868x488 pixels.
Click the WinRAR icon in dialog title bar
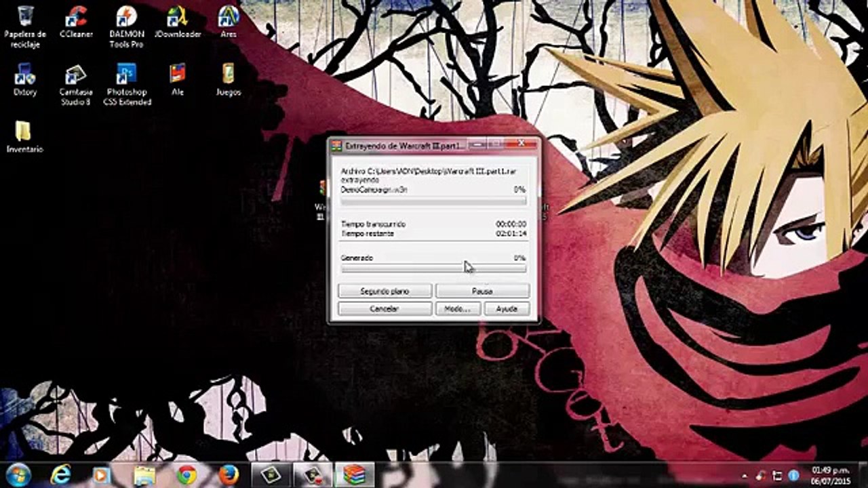pyautogui.click(x=336, y=146)
